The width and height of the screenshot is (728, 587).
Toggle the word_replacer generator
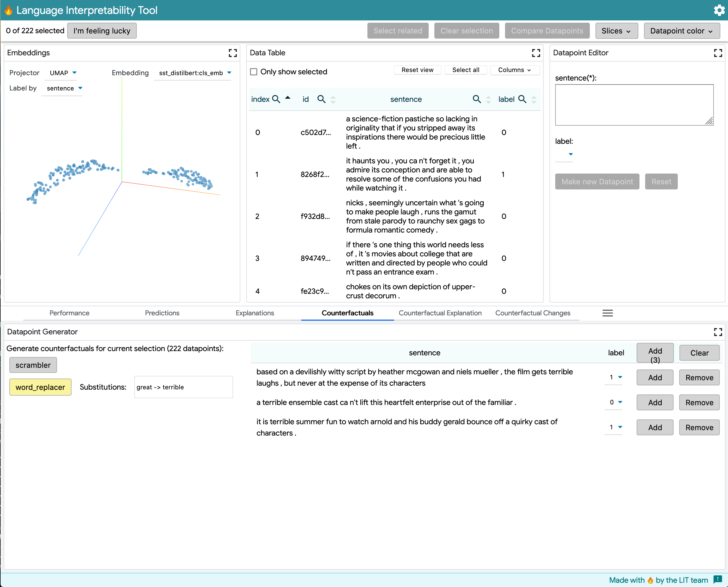(40, 387)
